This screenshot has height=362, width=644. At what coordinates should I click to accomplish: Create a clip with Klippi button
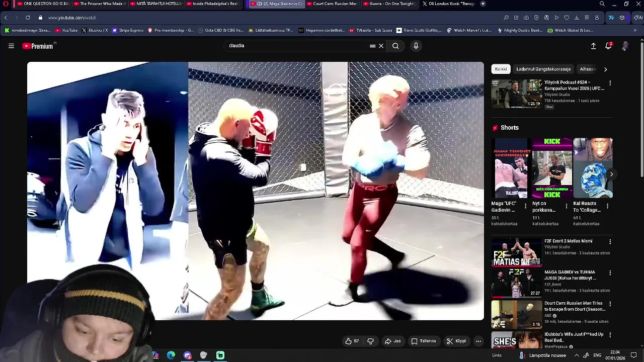tap(456, 341)
